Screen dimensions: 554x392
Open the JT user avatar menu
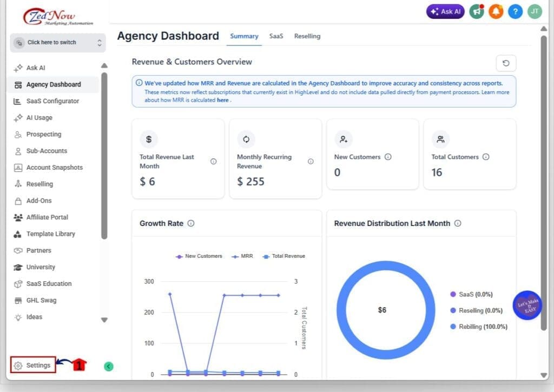point(535,11)
